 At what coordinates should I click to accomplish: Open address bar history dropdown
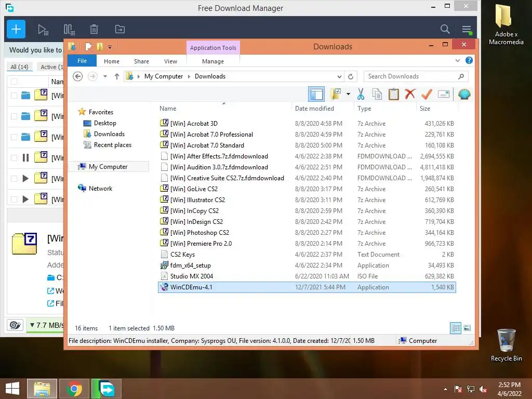339,76
